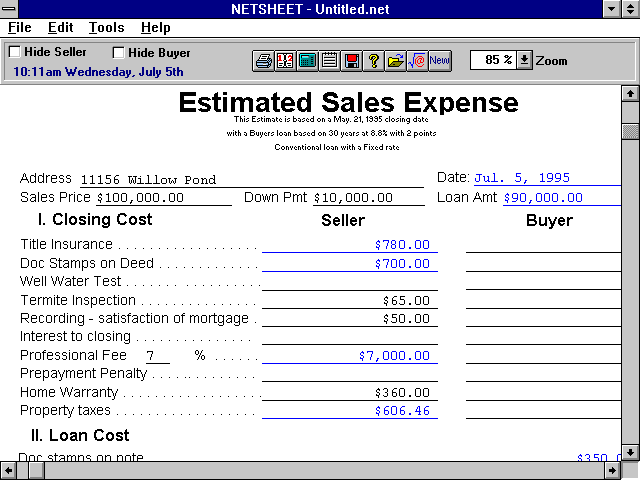640x480 pixels.
Task: Toggle the Hide Buyer checkbox
Action: 119,52
